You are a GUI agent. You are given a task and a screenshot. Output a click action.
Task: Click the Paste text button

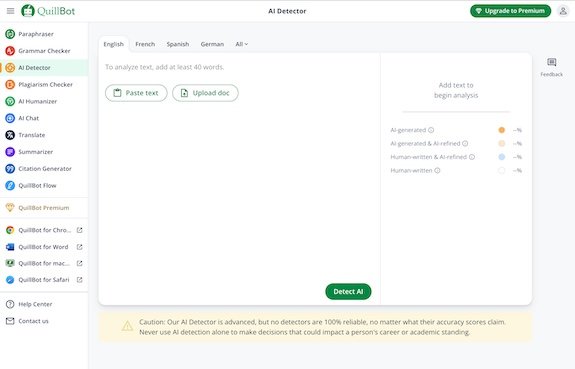(x=136, y=93)
